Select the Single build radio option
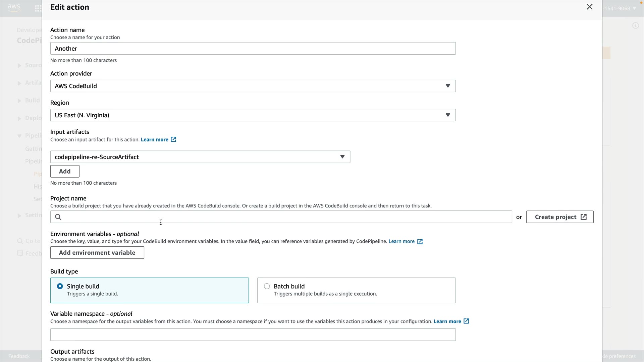The width and height of the screenshot is (644, 362). [60, 286]
